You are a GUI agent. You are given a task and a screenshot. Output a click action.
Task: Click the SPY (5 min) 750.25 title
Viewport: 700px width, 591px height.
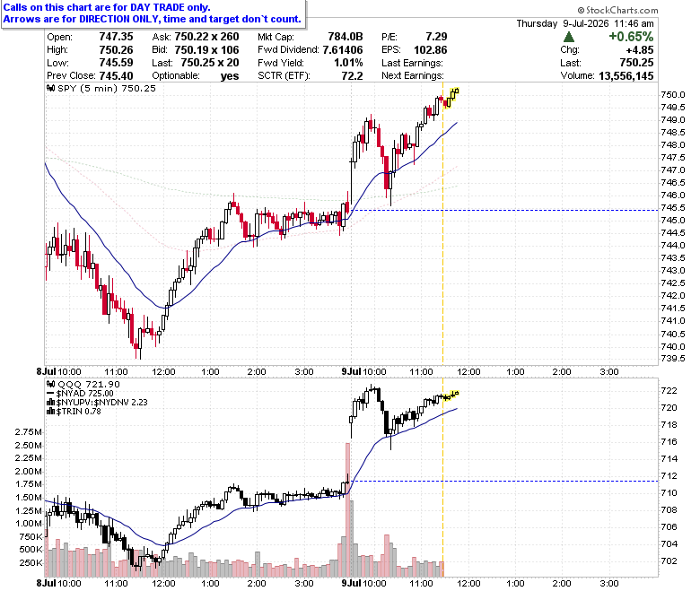click(x=107, y=88)
